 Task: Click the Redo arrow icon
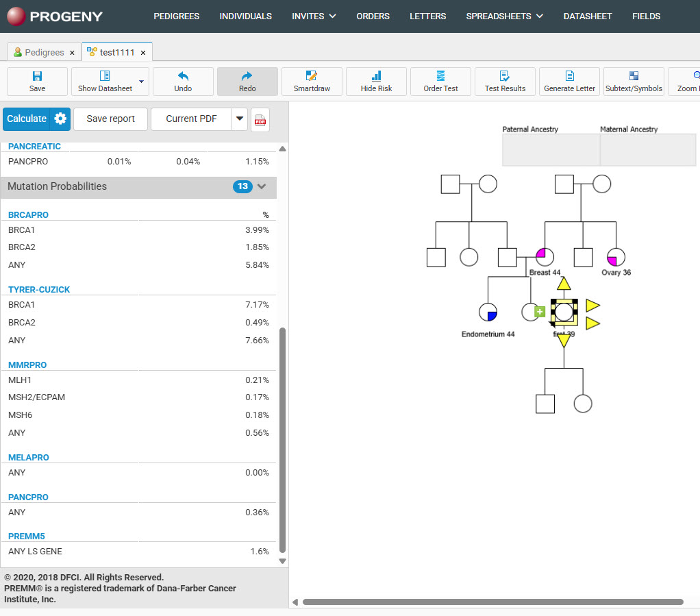pyautogui.click(x=247, y=77)
